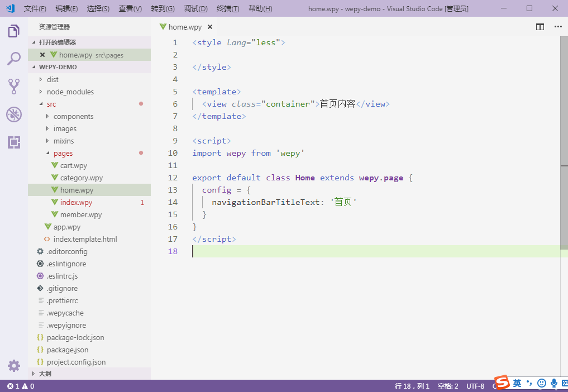This screenshot has width=568, height=392.
Task: Open the 编辑(E) menu
Action: coord(66,9)
